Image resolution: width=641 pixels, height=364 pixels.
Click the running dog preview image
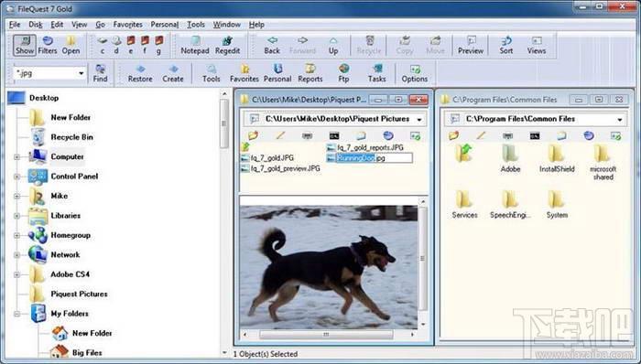329,267
